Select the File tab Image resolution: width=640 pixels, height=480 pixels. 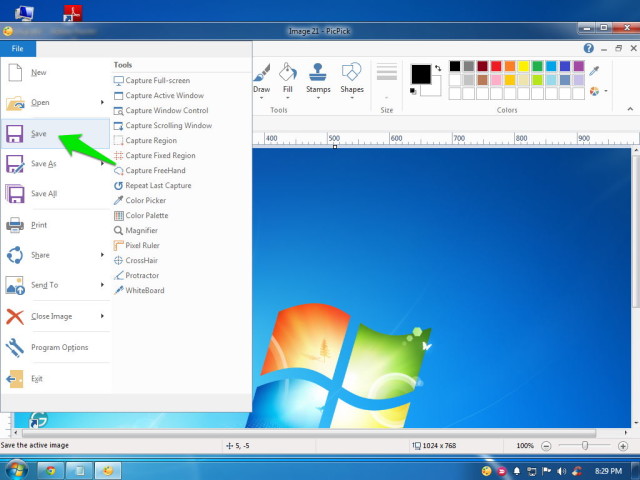coord(18,49)
